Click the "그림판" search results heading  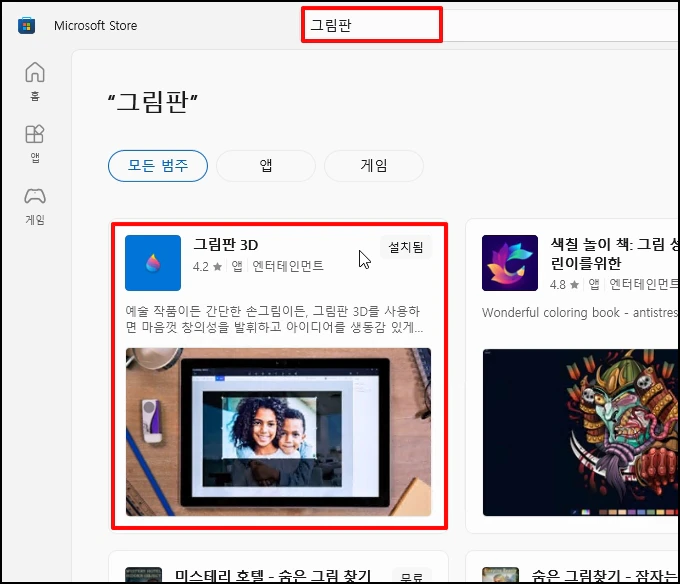tap(153, 102)
